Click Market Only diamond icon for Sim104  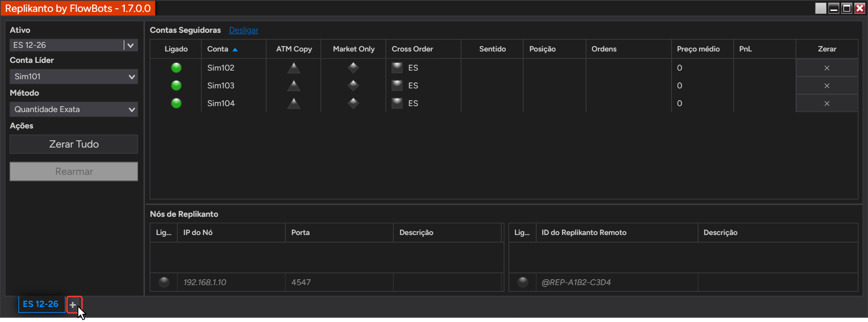coord(353,103)
